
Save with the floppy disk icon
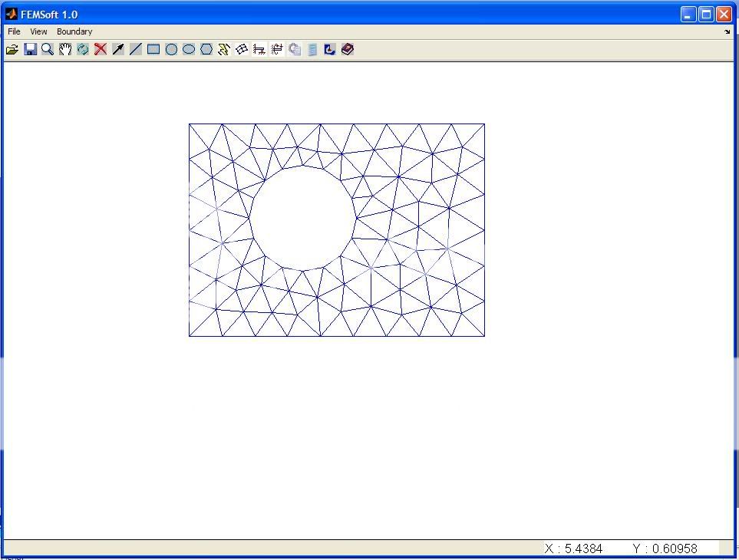click(31, 50)
